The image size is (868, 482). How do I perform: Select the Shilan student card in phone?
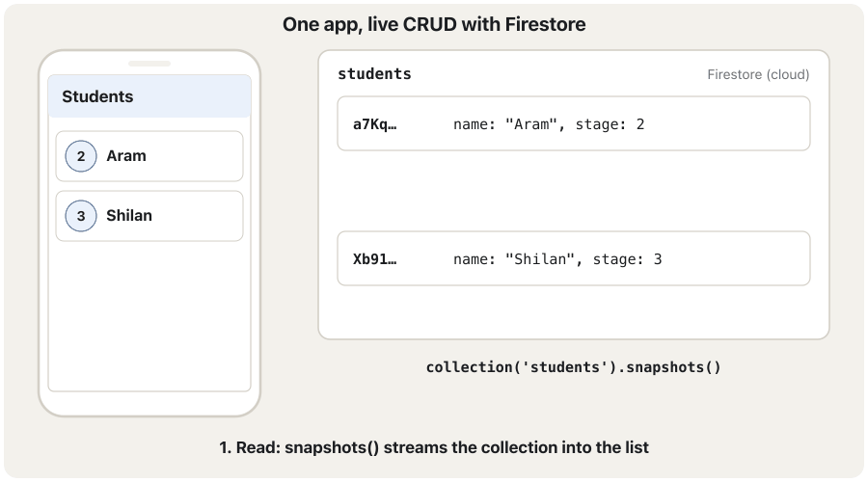149,216
